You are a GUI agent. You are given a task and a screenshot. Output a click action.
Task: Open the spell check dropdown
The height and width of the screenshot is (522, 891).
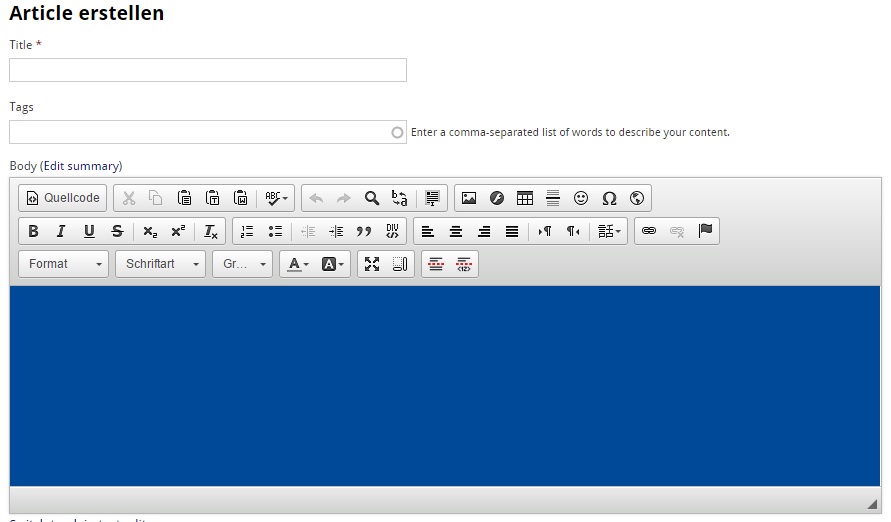(x=277, y=198)
